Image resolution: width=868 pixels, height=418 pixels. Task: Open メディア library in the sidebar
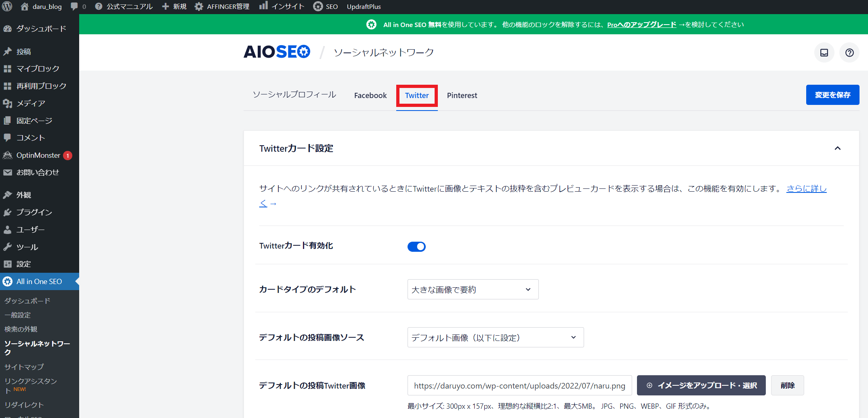tap(40, 103)
